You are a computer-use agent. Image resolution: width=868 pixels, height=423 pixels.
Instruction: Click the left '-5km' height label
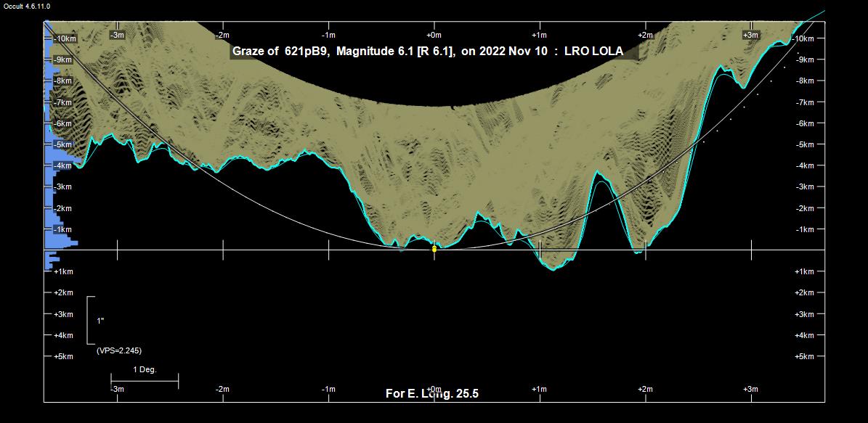click(x=64, y=144)
